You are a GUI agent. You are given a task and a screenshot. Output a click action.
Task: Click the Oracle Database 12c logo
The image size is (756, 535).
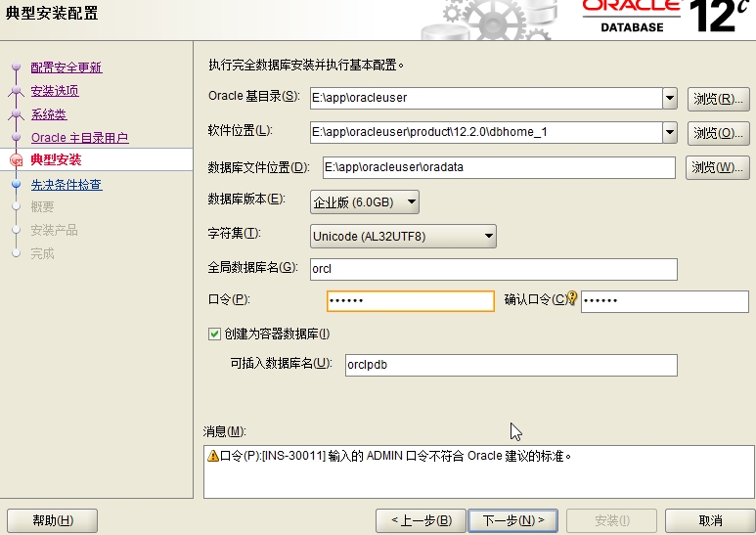point(665,17)
